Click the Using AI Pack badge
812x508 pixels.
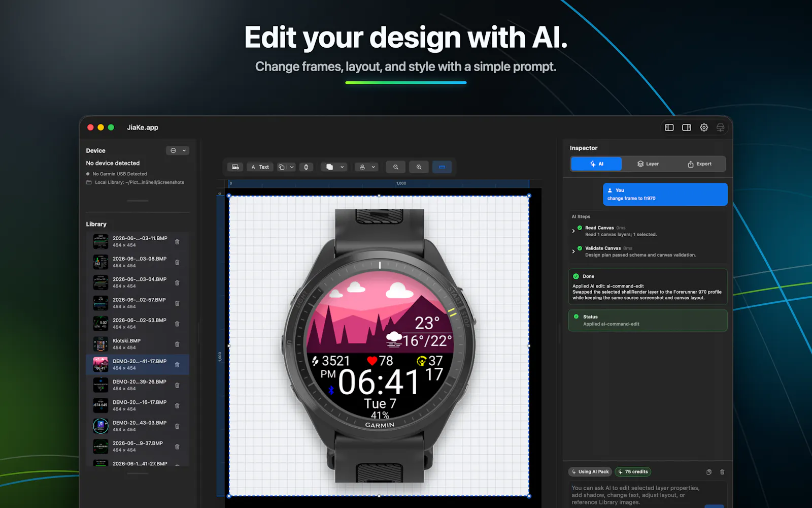pyautogui.click(x=590, y=472)
